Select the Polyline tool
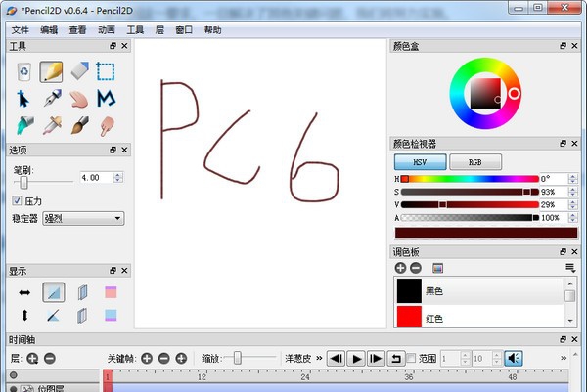 point(107,99)
